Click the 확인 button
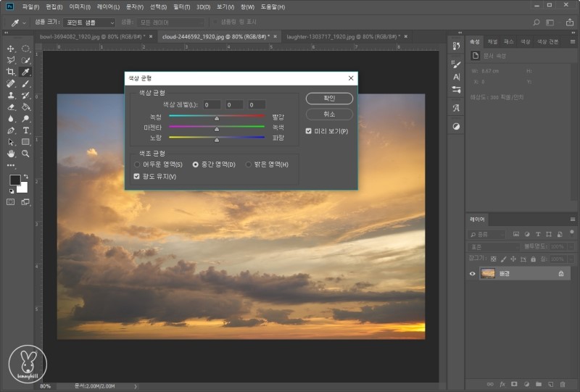The height and width of the screenshot is (392, 580). [x=329, y=99]
